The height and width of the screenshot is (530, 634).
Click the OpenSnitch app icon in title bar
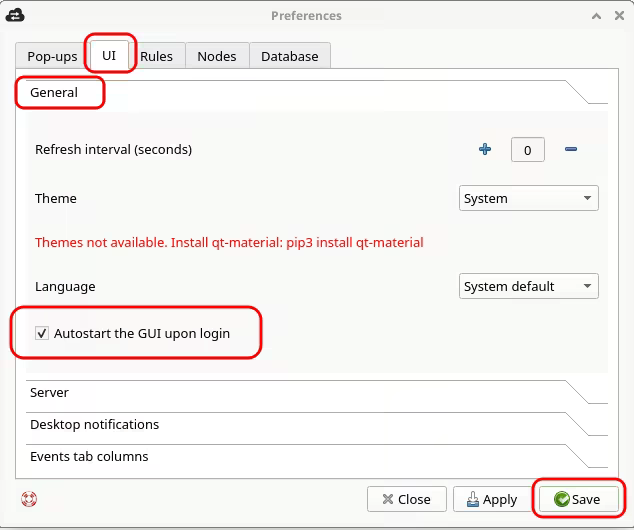click(15, 15)
